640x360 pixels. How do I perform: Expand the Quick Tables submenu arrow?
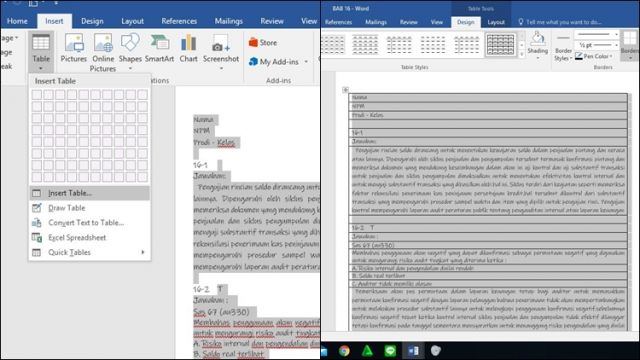pyautogui.click(x=142, y=252)
